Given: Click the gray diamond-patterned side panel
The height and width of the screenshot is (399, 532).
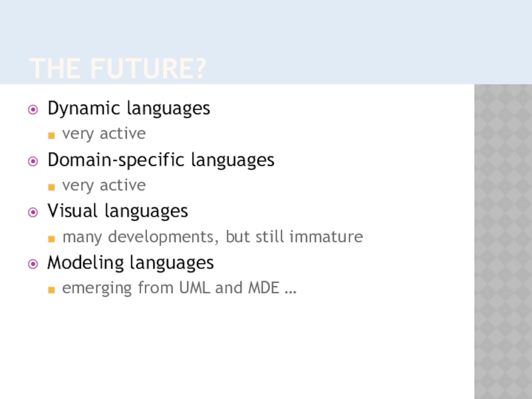Looking at the screenshot, I should click(x=503, y=239).
